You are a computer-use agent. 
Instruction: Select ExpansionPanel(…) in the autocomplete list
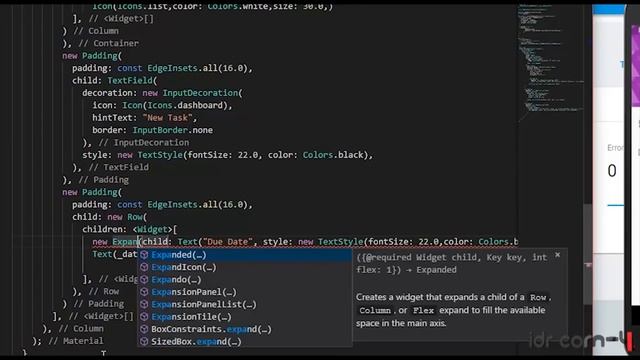pos(244,292)
